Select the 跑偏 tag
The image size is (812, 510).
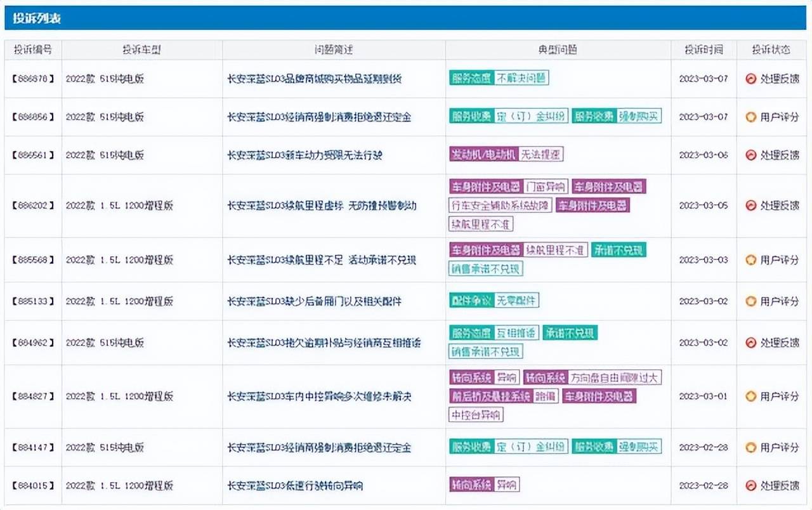[x=546, y=396]
